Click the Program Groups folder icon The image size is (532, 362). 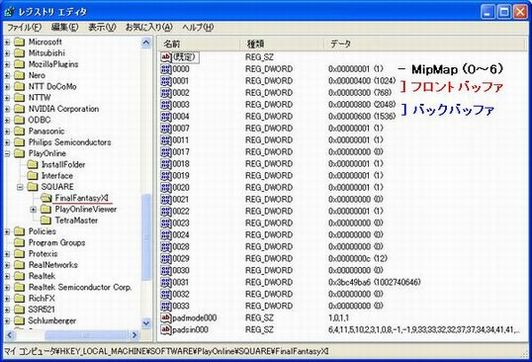[x=19, y=243]
